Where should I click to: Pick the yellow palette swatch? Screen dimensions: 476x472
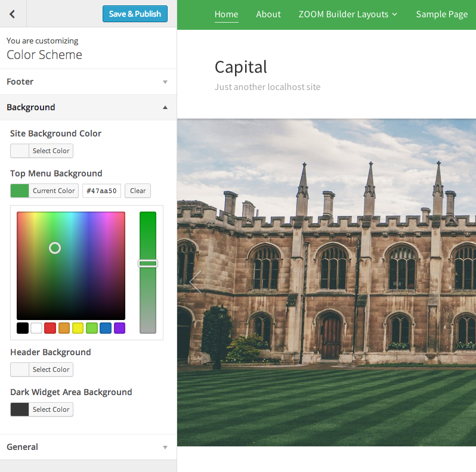[78, 328]
